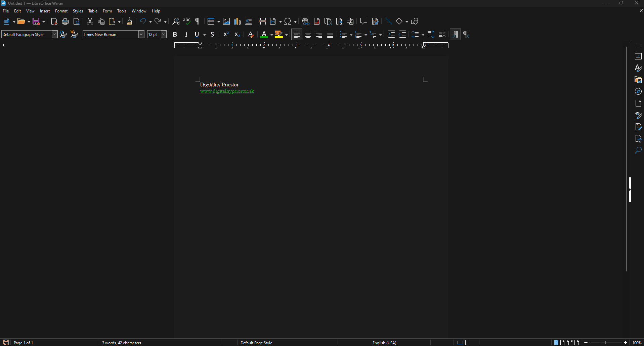This screenshot has height=346, width=644.
Task: Open the Tools menu
Action: point(122,11)
